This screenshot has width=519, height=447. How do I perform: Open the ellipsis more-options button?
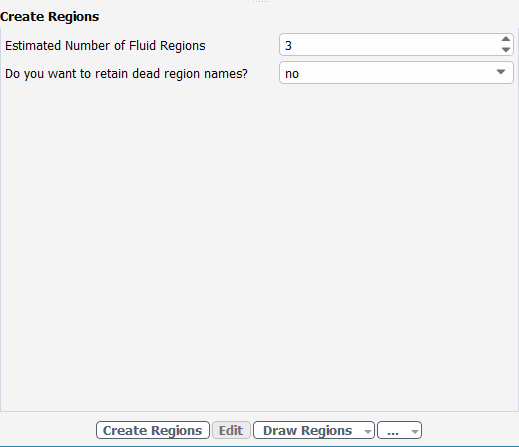(x=393, y=430)
